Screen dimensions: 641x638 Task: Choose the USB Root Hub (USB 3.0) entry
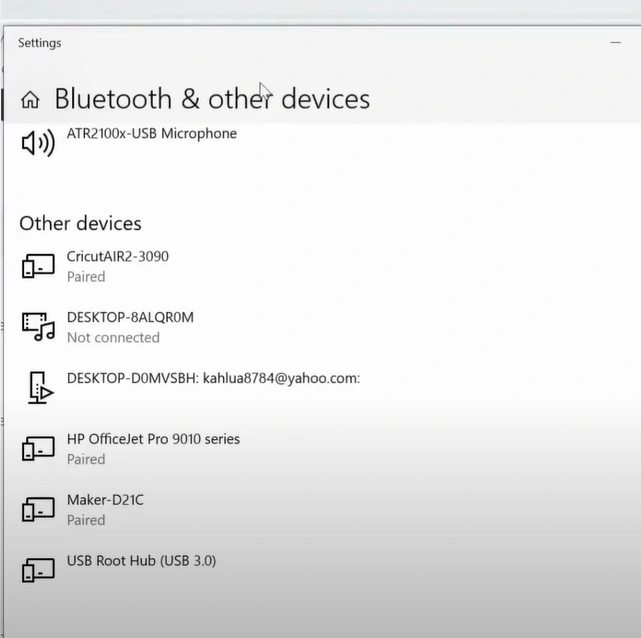pos(141,561)
